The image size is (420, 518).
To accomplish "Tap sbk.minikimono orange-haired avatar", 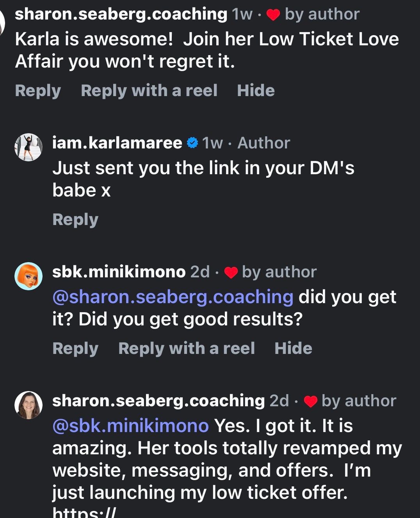I will tap(28, 276).
